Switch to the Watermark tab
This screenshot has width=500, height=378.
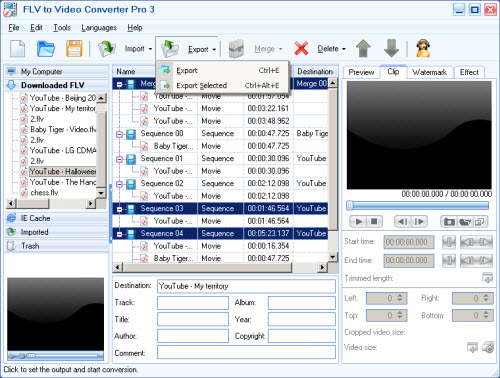[430, 72]
